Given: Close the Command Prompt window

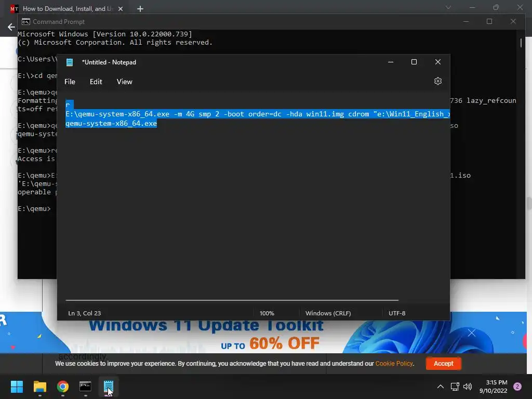Looking at the screenshot, I should click(x=513, y=21).
